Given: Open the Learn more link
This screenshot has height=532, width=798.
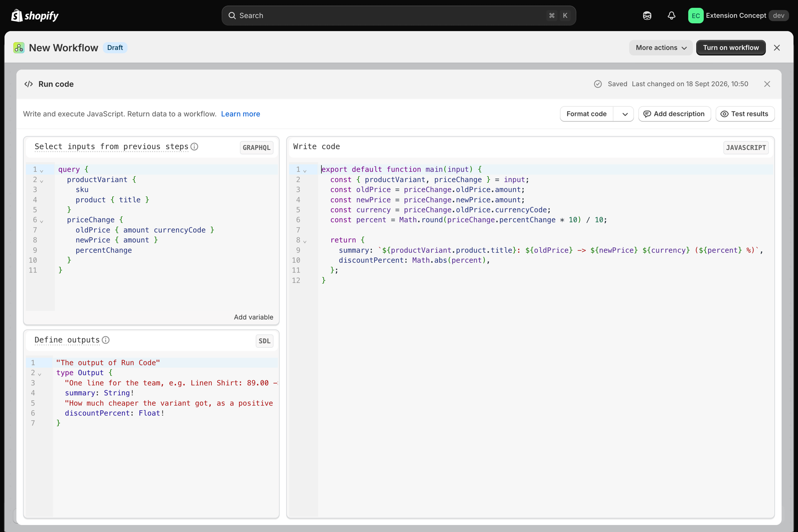Looking at the screenshot, I should point(240,114).
